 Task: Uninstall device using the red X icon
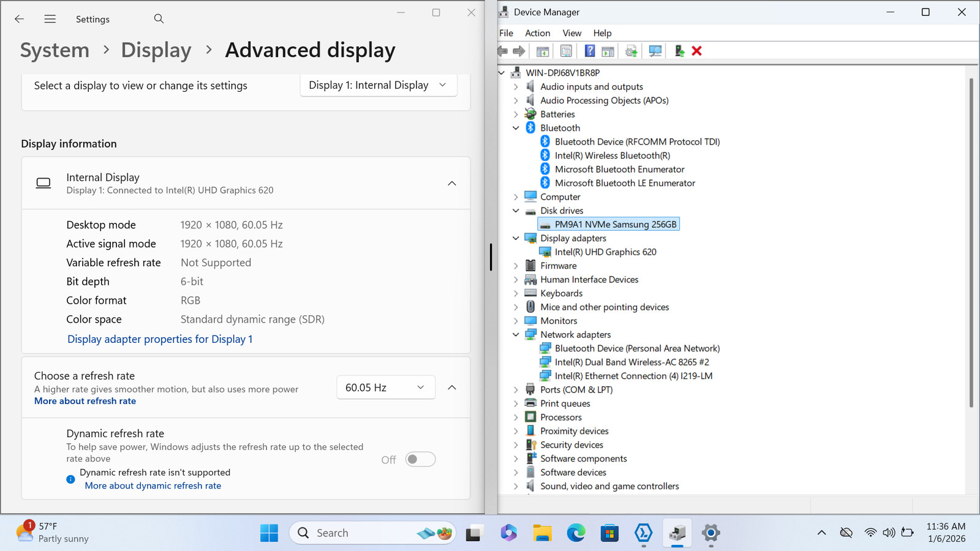pos(696,51)
